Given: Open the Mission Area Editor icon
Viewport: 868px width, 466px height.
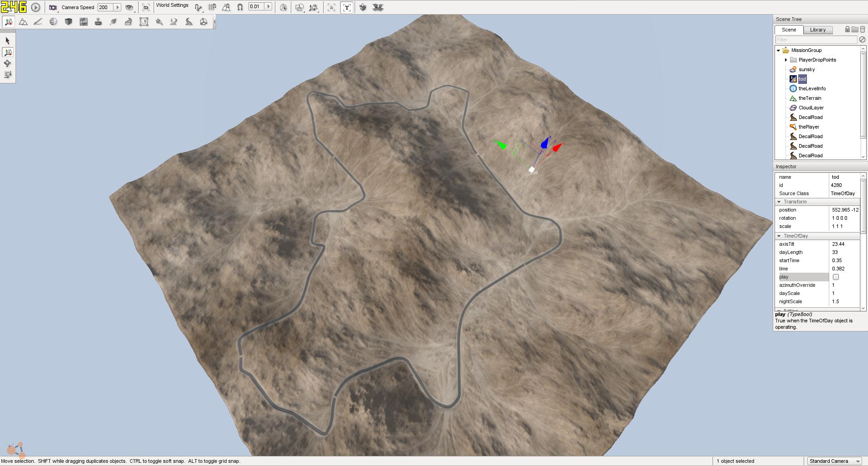Looking at the screenshot, I should [144, 21].
